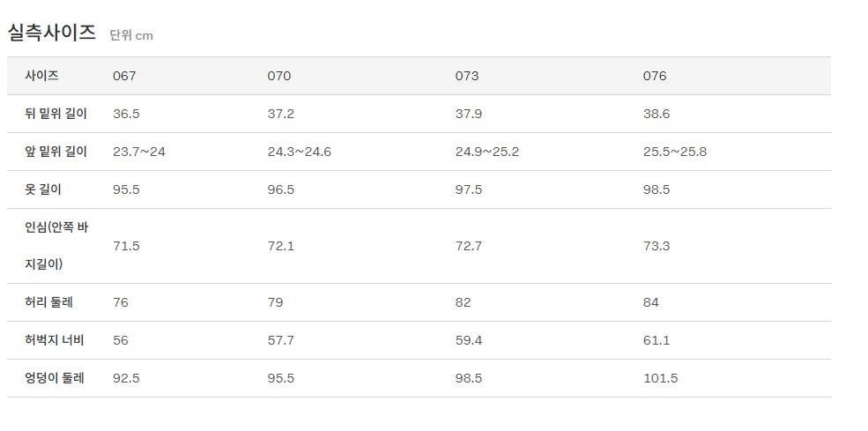The image size is (868, 431).
Task: Click the 067 size column header
Action: 124,76
